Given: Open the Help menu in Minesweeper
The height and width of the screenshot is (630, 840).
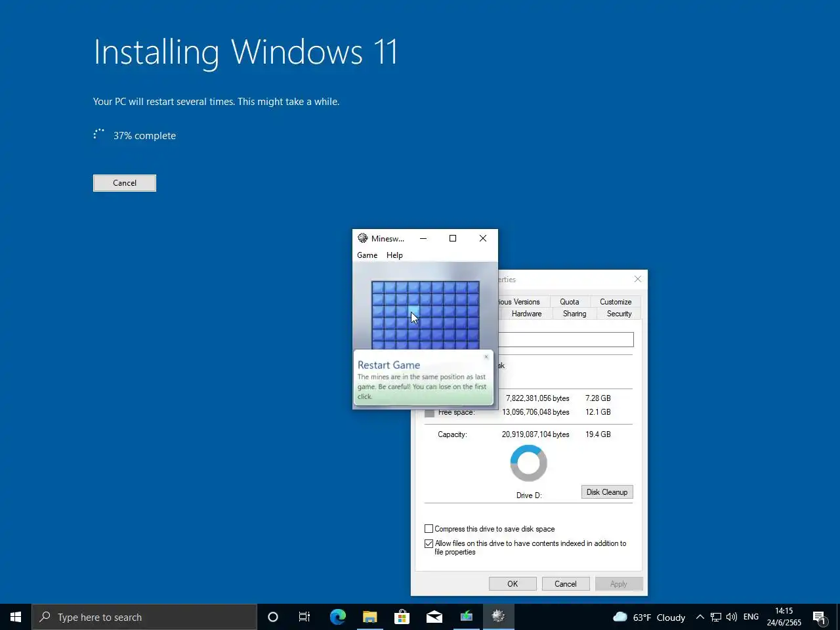Looking at the screenshot, I should pos(394,255).
